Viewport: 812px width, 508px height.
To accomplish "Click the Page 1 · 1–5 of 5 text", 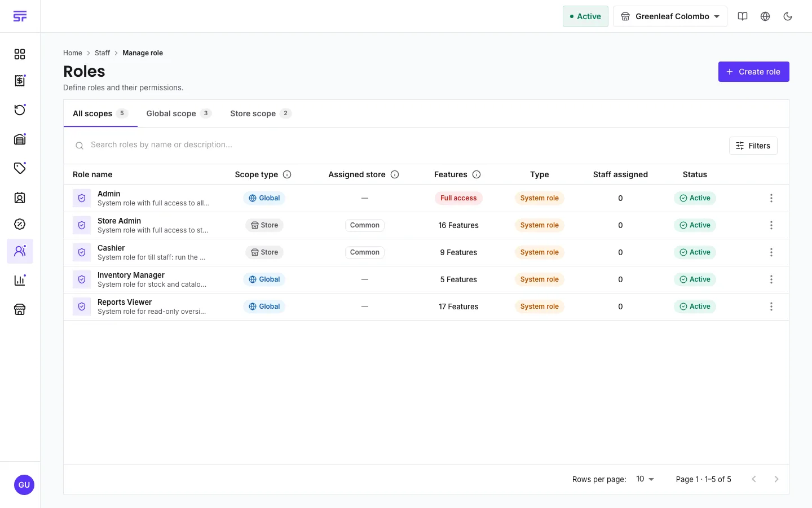I will 704,479.
